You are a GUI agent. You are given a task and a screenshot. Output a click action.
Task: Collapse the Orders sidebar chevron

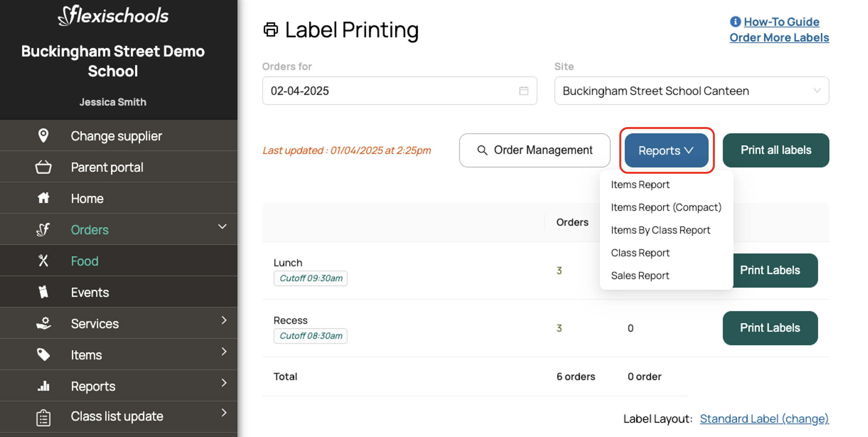pyautogui.click(x=223, y=227)
